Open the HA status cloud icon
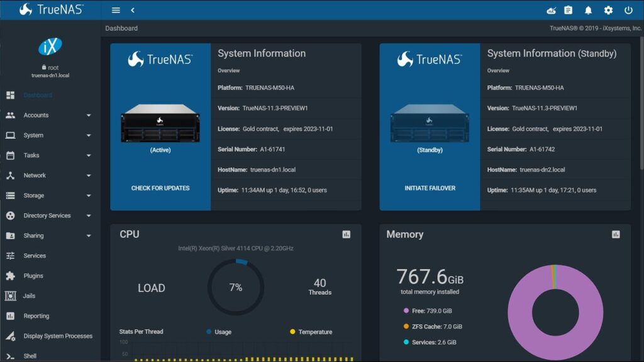This screenshot has height=362, width=644. [552, 10]
